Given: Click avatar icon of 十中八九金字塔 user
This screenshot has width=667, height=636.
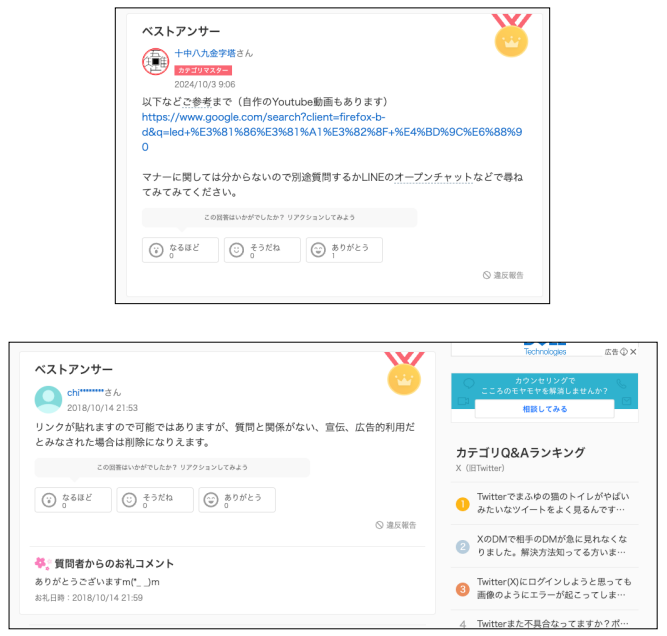Looking at the screenshot, I should click(155, 62).
